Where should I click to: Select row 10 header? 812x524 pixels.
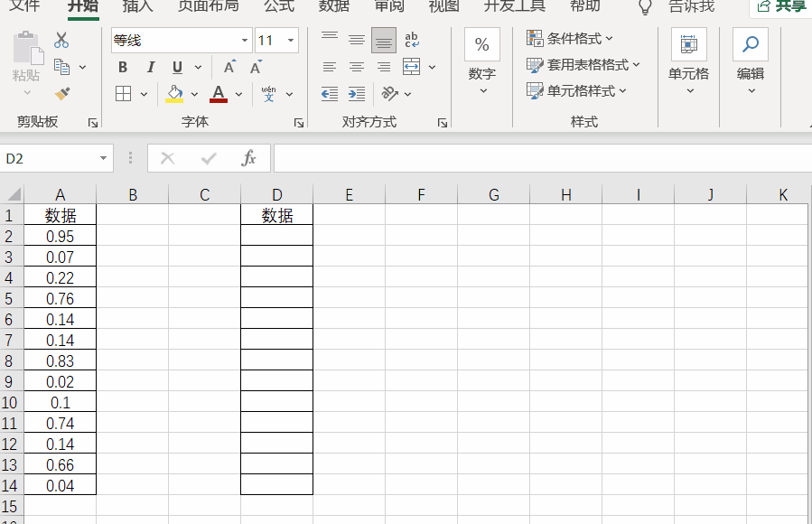click(12, 402)
